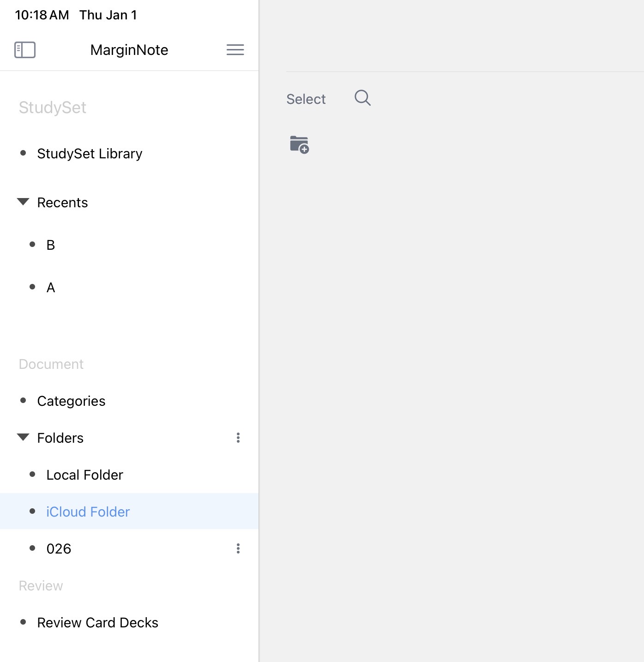
Task: Select iCloud Folder item
Action: [88, 512]
